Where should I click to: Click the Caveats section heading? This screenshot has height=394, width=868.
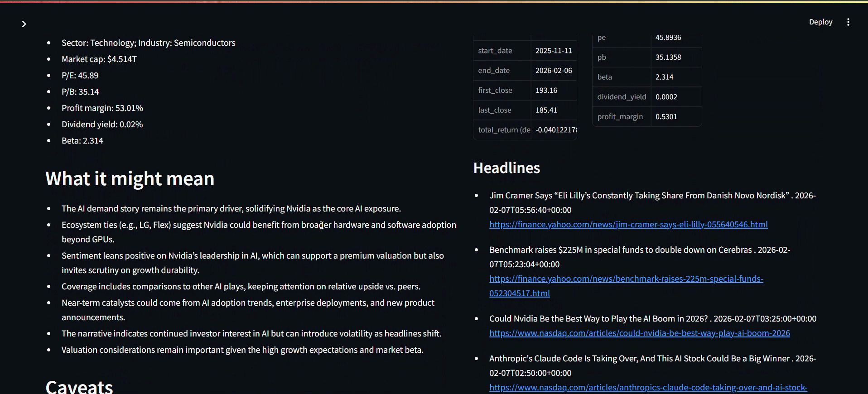coord(79,387)
